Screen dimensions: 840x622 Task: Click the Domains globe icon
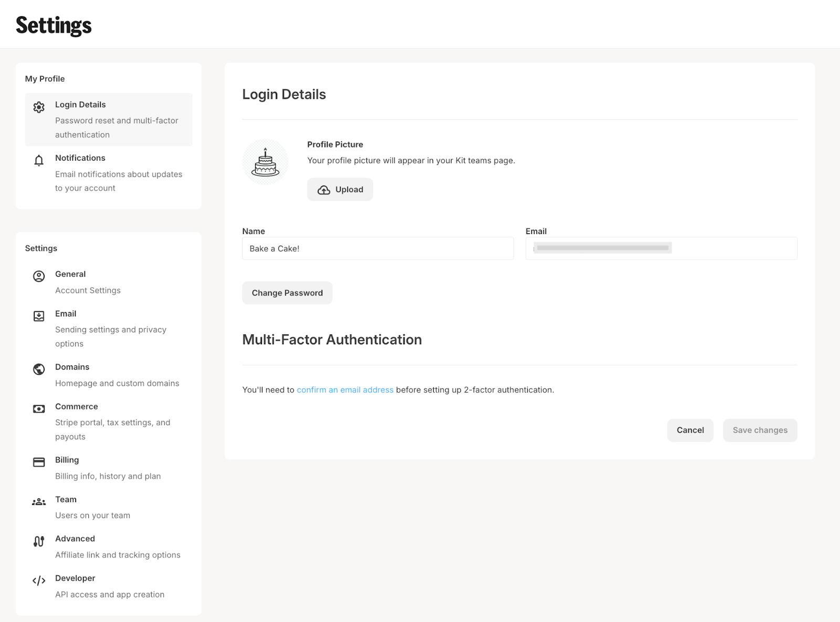point(39,369)
